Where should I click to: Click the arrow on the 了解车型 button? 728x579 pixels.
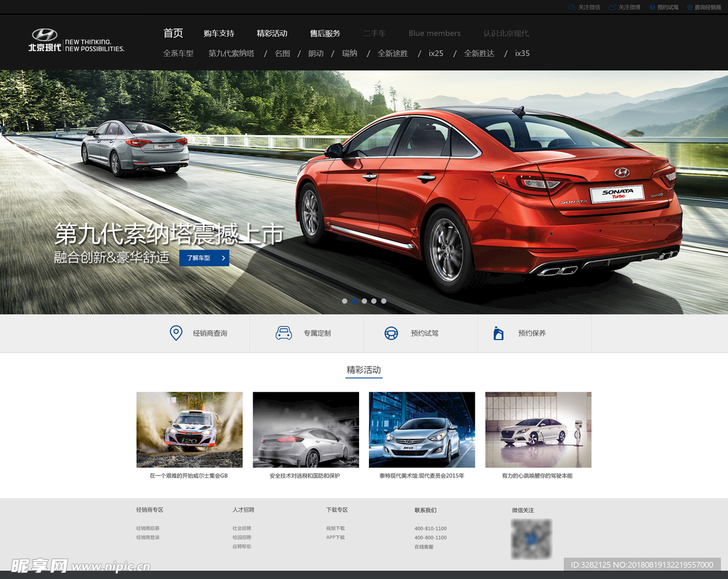223,258
